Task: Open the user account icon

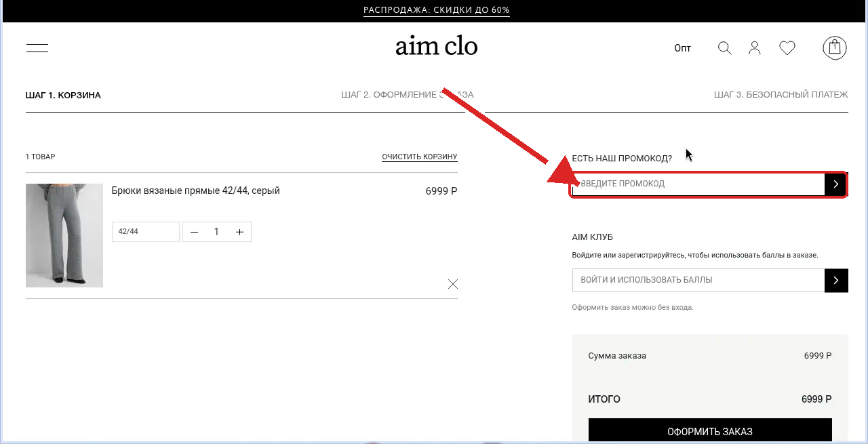Action: tap(755, 48)
